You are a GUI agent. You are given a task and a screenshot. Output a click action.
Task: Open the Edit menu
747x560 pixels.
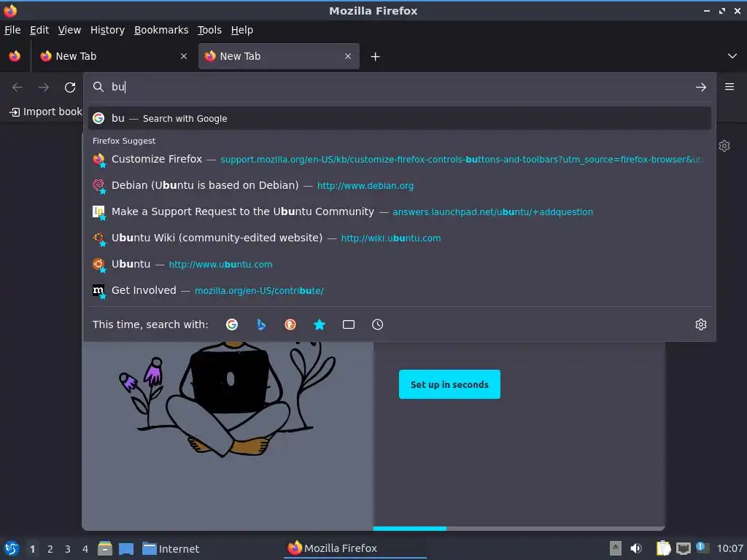(39, 30)
